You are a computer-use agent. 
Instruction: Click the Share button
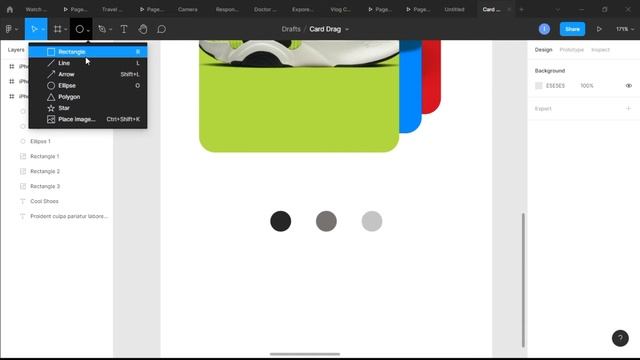click(x=572, y=29)
